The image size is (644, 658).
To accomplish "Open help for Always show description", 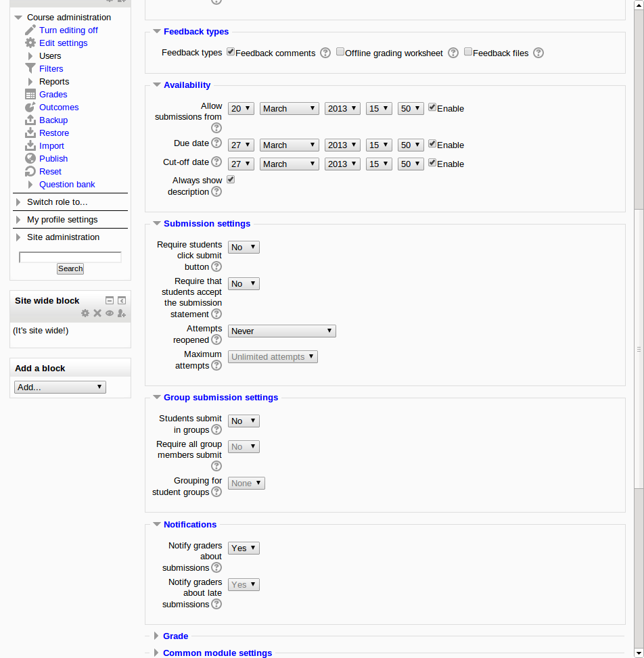I will click(x=216, y=191).
